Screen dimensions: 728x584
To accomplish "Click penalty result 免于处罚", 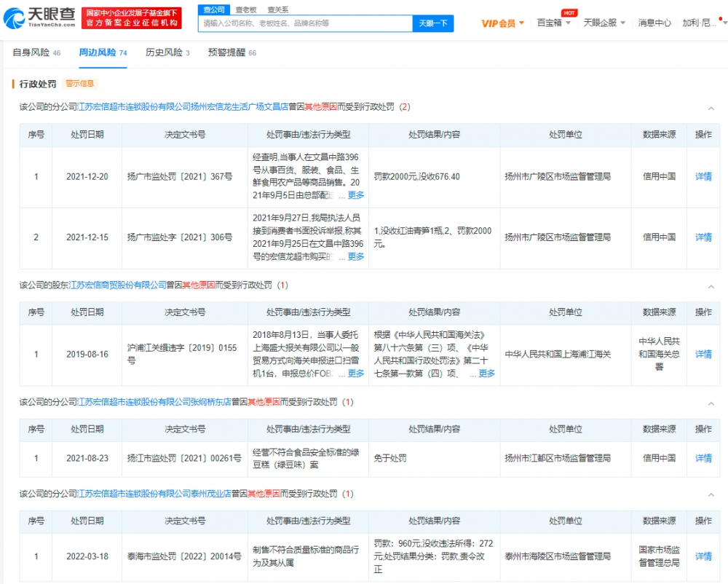I will click(390, 458).
